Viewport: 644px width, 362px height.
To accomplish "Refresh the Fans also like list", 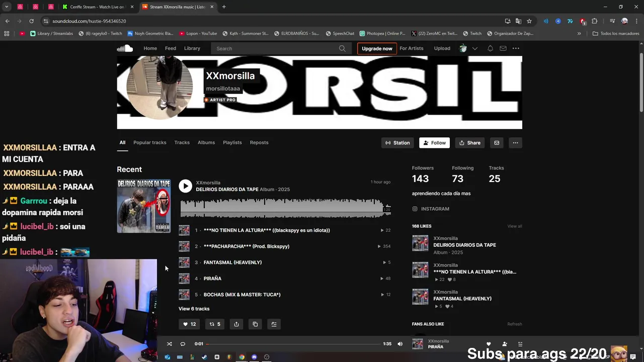I will coord(514,324).
